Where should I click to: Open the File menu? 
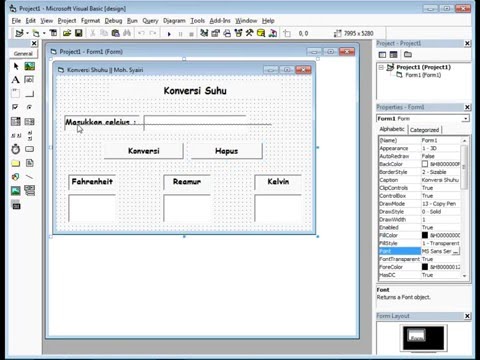[x=16, y=21]
